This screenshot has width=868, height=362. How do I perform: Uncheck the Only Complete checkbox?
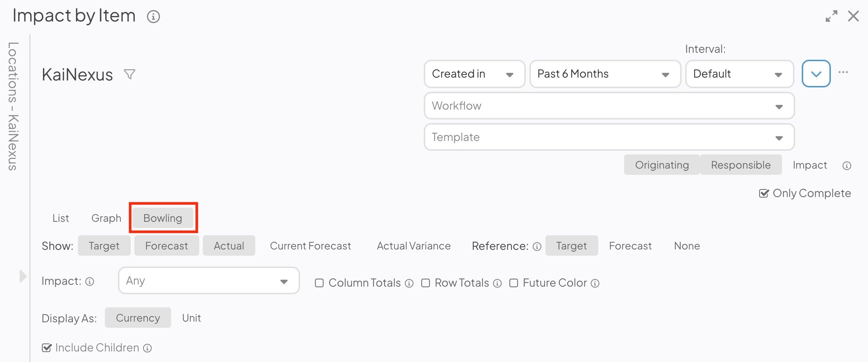tap(764, 193)
